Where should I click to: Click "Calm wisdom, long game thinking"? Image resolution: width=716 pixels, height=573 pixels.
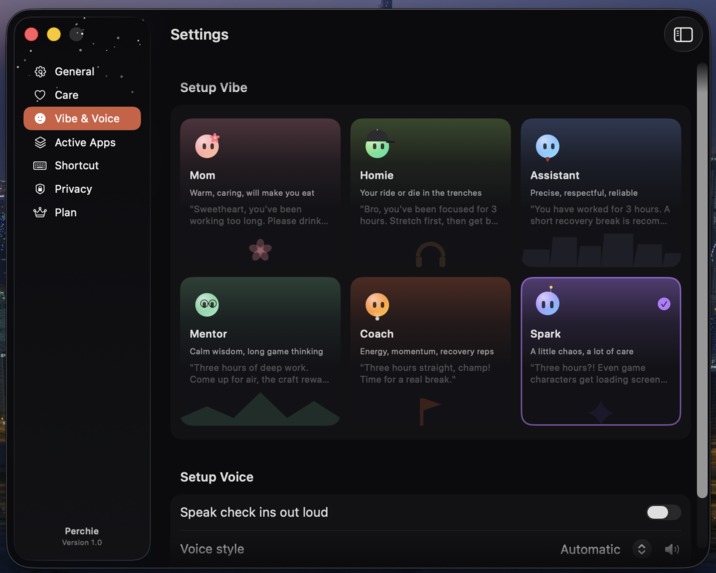(x=256, y=351)
